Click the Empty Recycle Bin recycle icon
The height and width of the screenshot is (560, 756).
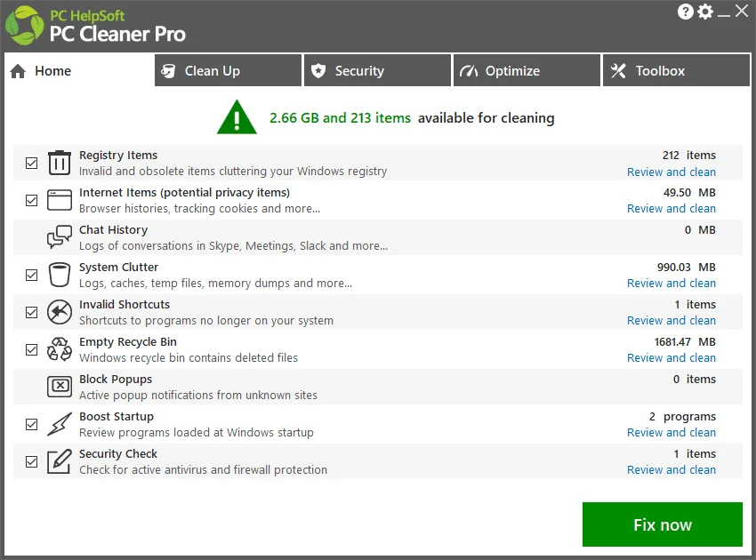[60, 349]
